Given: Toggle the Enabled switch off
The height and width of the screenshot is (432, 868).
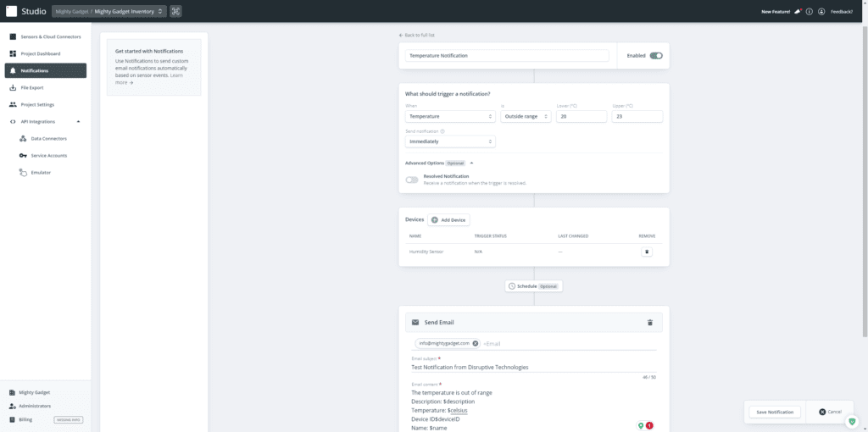Looking at the screenshot, I should point(656,56).
